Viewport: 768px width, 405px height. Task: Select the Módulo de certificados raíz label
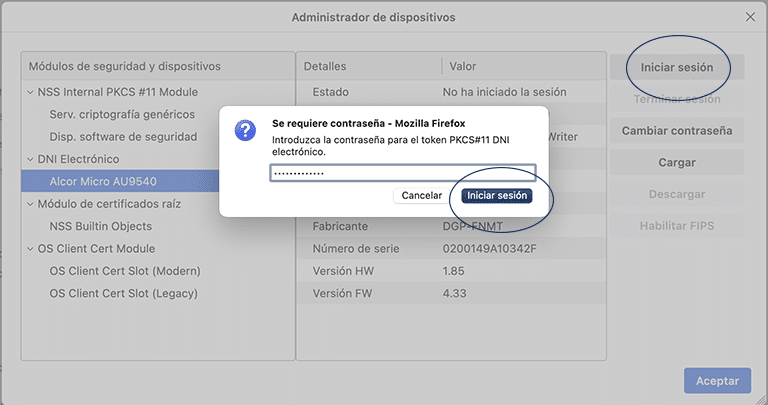(109, 204)
